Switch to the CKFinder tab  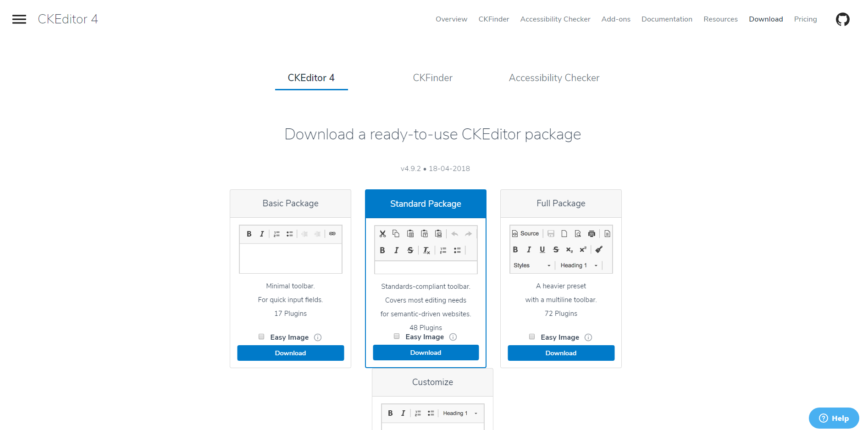point(432,78)
